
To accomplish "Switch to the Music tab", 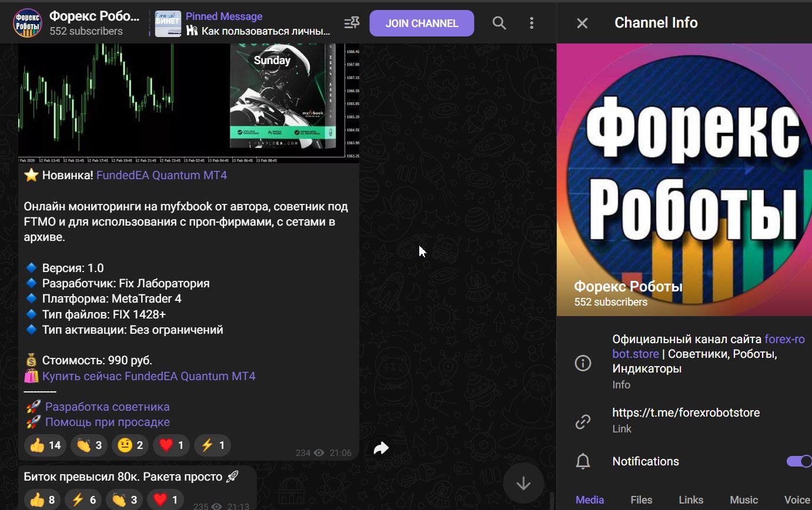I will click(x=744, y=499).
